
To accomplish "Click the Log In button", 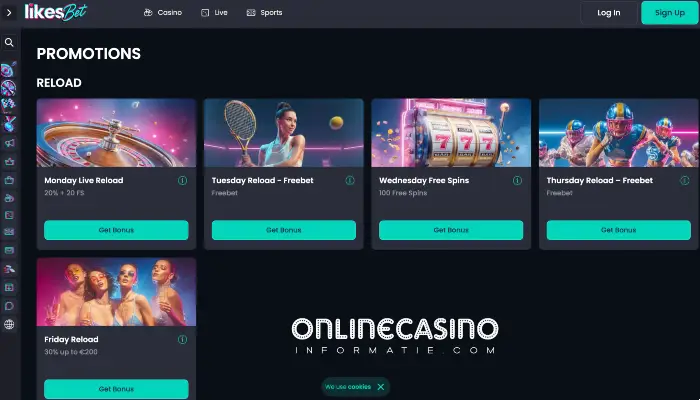I will point(609,13).
